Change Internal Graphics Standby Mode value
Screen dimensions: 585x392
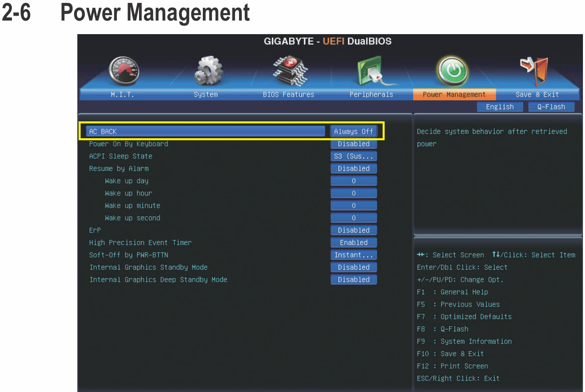click(354, 267)
